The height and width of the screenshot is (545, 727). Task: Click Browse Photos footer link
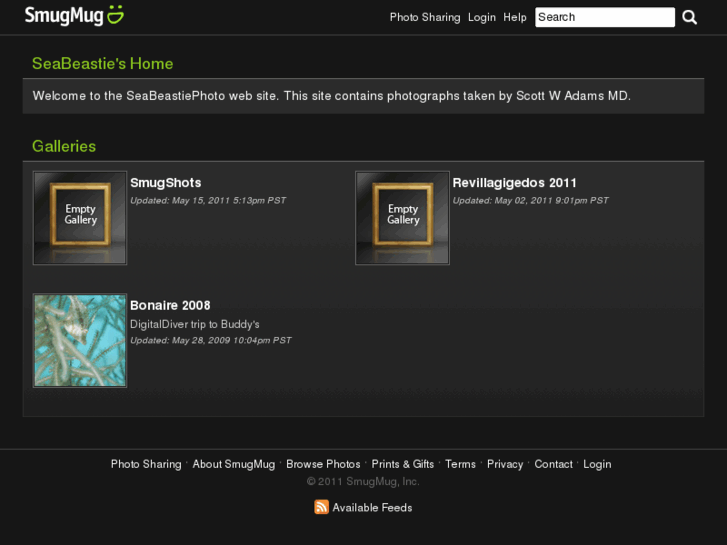323,464
